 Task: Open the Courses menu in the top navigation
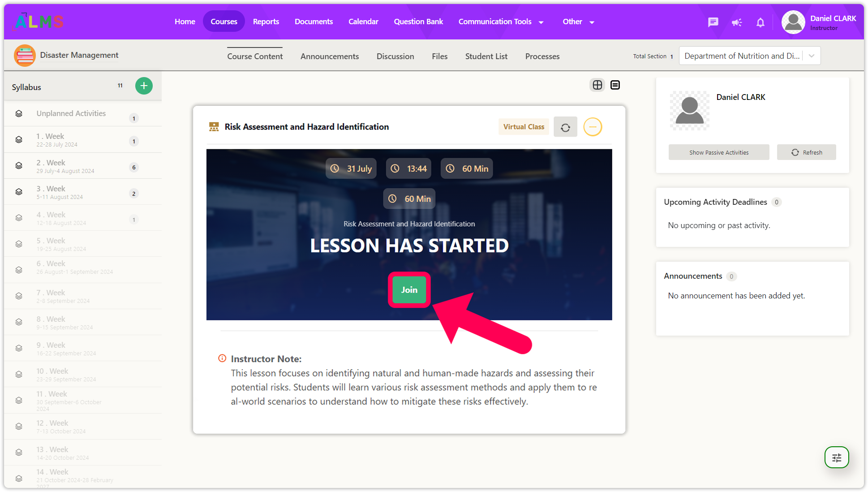coord(223,22)
